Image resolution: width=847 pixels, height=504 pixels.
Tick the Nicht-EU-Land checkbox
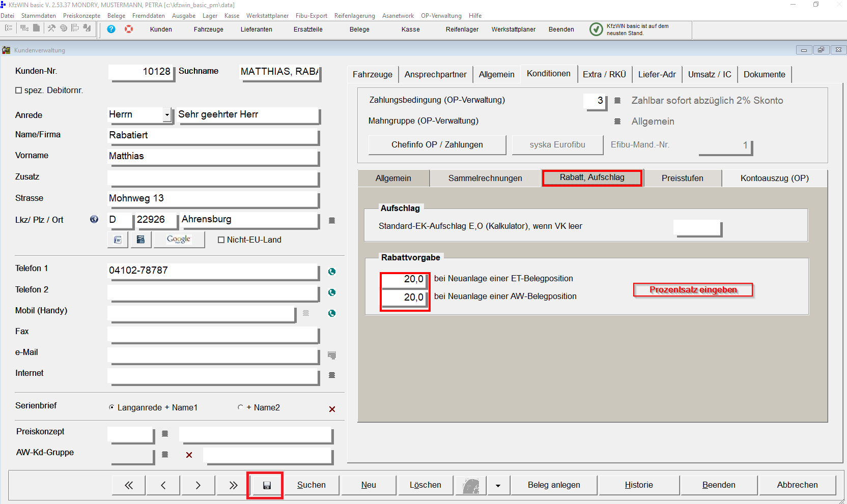pyautogui.click(x=221, y=240)
